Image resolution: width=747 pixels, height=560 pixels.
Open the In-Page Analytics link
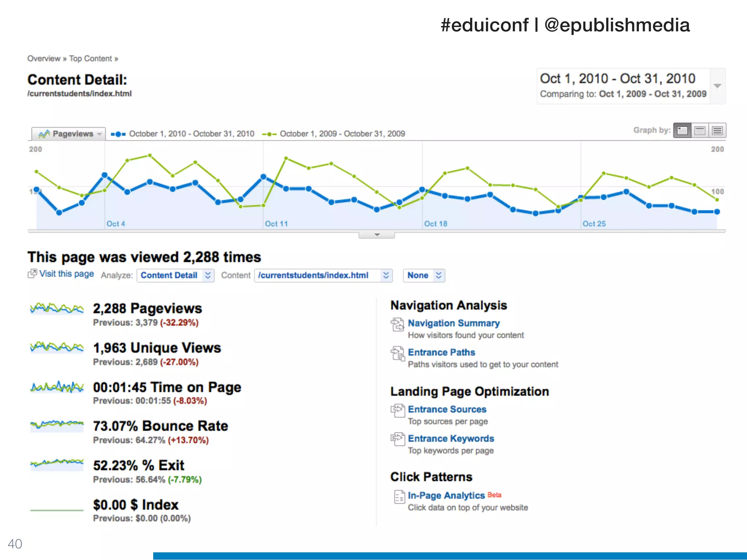tap(446, 495)
